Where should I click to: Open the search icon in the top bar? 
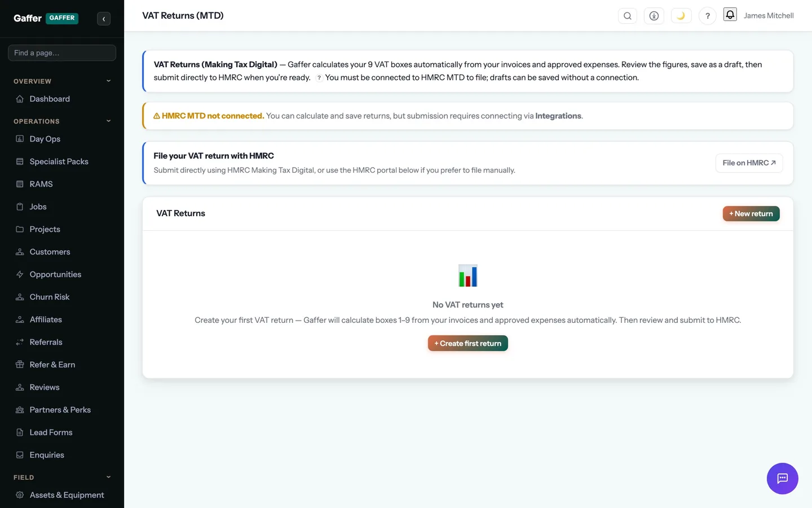pos(628,16)
